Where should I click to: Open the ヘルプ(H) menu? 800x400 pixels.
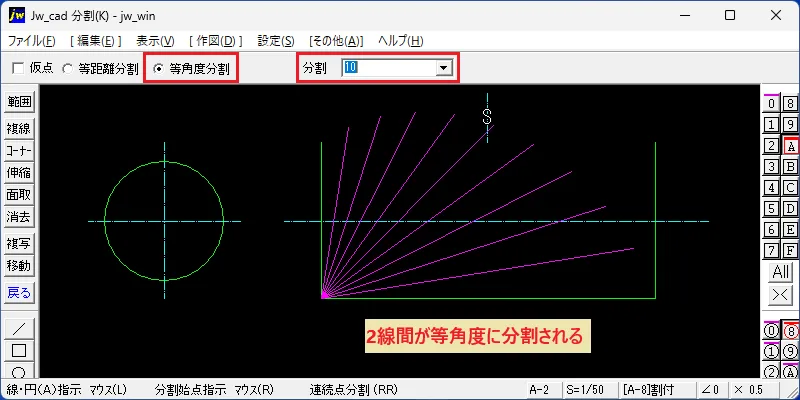tap(401, 41)
